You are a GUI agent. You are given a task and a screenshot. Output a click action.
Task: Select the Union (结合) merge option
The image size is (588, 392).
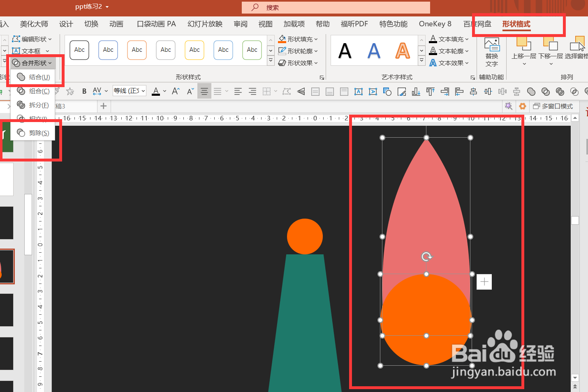coord(33,77)
